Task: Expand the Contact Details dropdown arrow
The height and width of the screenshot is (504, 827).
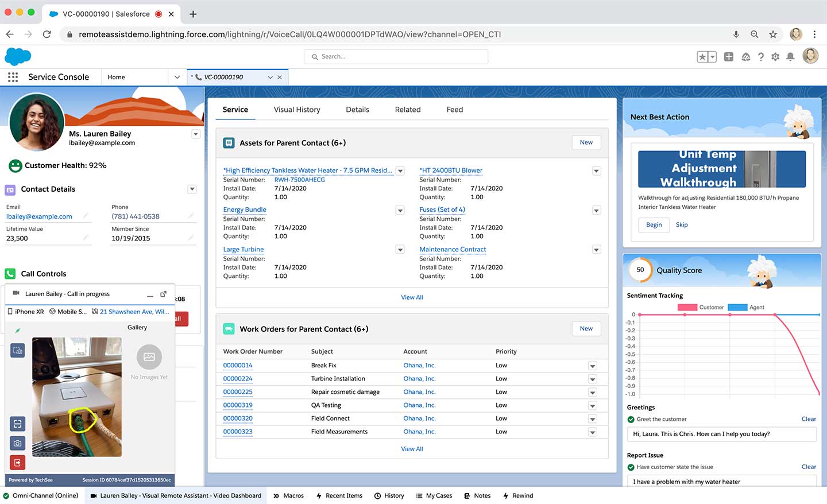Action: (192, 189)
